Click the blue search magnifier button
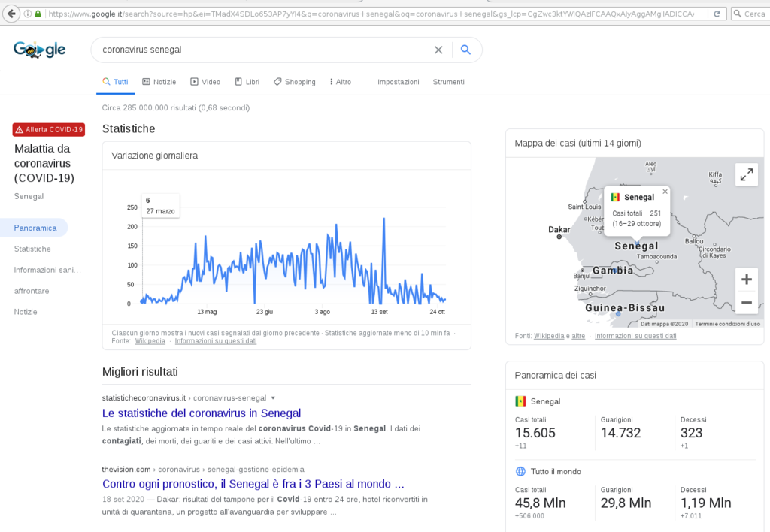This screenshot has width=770, height=532. (465, 50)
